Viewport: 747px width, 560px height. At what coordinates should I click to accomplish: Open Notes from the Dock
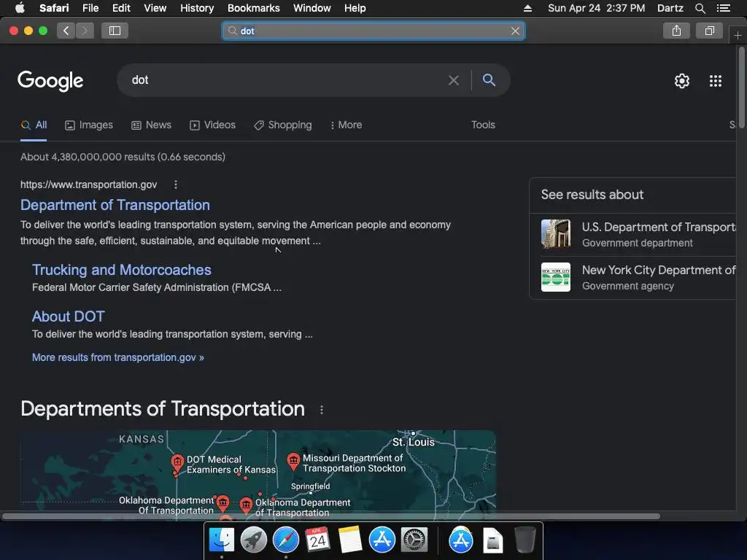tap(349, 540)
